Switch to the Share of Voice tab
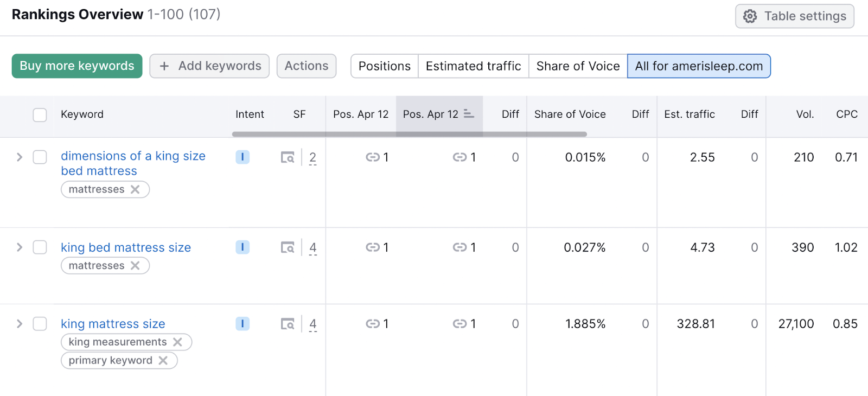Image resolution: width=868 pixels, height=396 pixels. point(578,66)
